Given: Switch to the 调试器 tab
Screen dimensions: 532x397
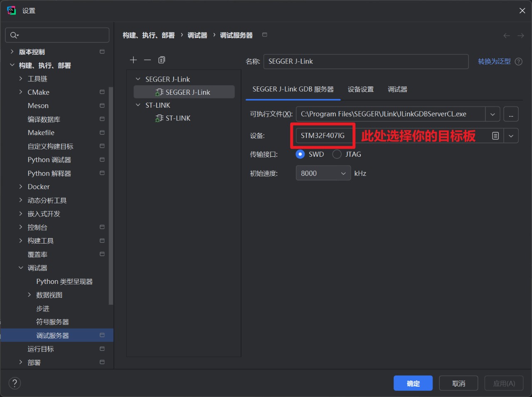Looking at the screenshot, I should (397, 89).
